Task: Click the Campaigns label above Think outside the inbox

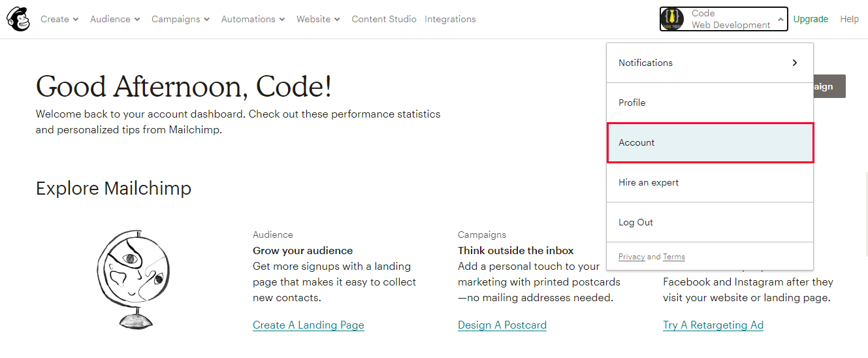Action: click(x=482, y=235)
